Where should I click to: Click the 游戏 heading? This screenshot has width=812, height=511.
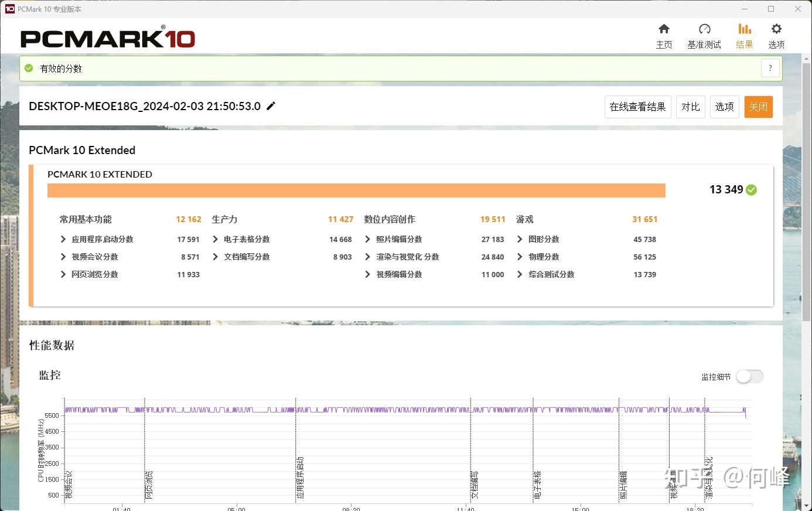tap(525, 219)
